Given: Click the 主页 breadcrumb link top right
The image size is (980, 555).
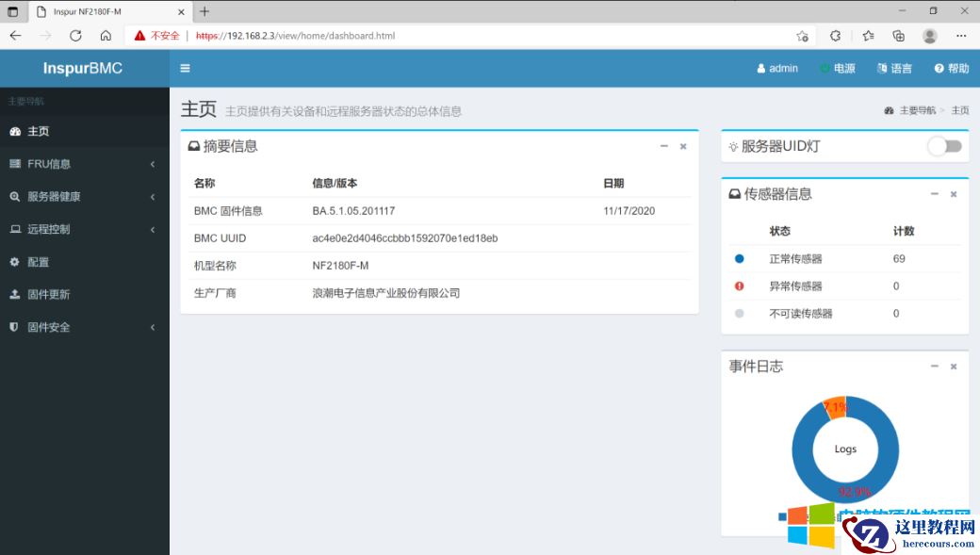Looking at the screenshot, I should click(x=960, y=109).
